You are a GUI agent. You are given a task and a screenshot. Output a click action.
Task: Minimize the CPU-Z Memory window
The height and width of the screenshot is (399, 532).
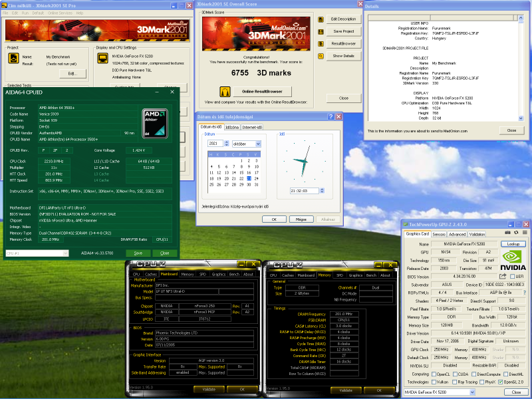pos(378,265)
